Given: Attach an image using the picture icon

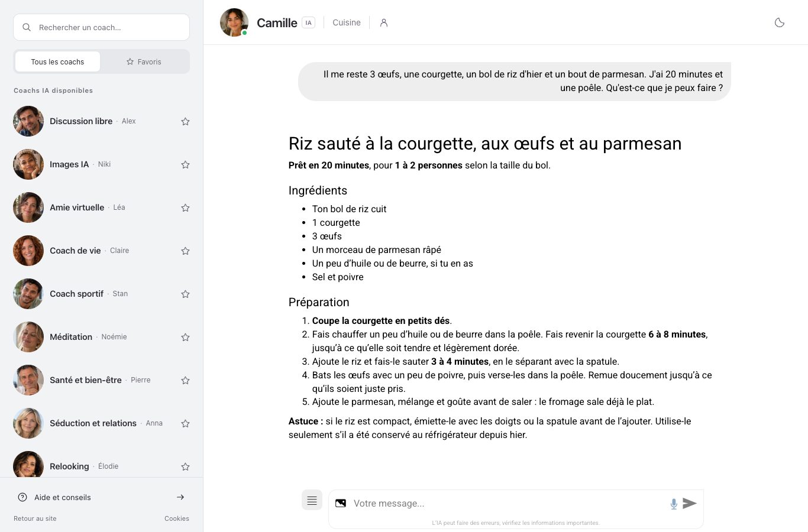Looking at the screenshot, I should 341,503.
